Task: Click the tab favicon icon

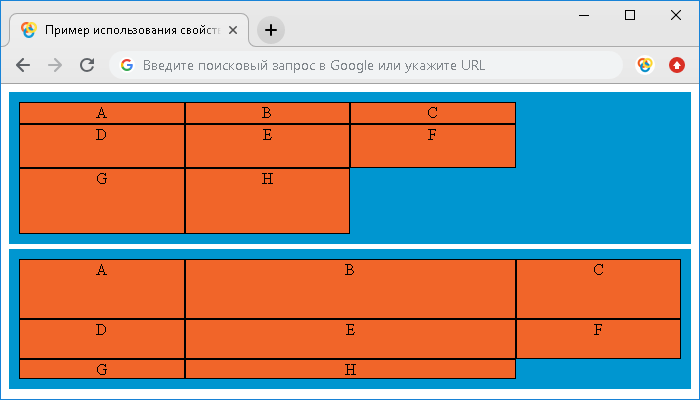Action: pos(29,30)
